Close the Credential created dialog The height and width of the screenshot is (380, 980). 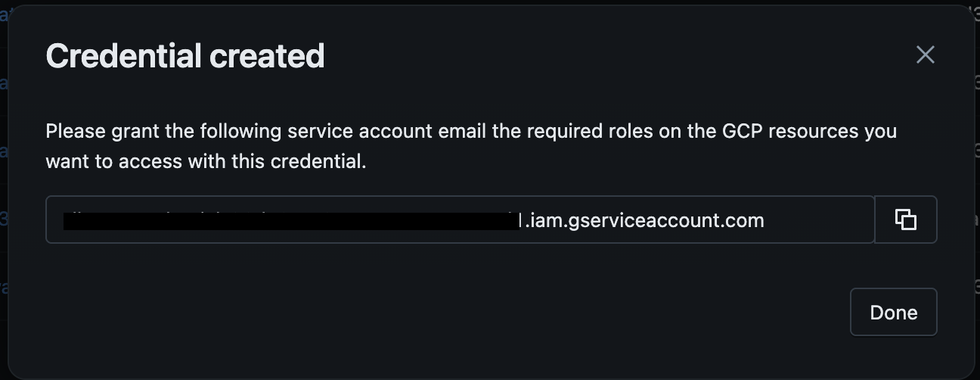coord(925,55)
